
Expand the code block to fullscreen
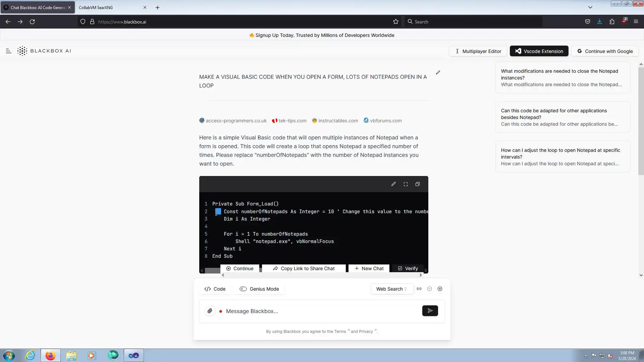click(406, 184)
